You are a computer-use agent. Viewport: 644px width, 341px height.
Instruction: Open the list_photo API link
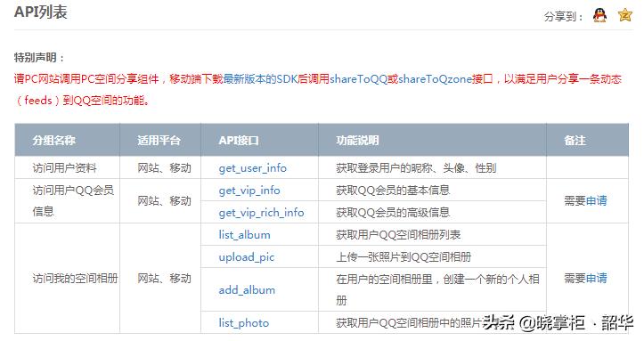tap(243, 323)
